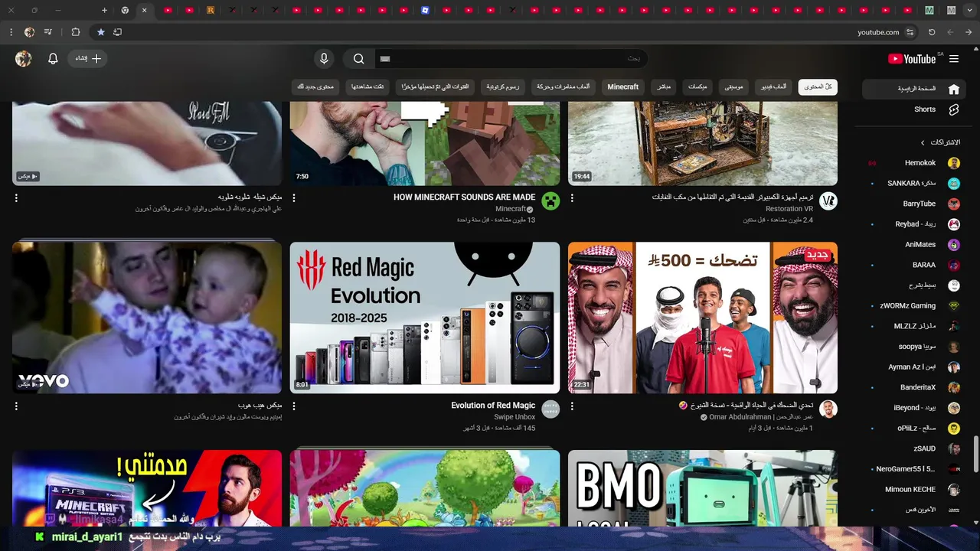Screen dimensions: 980x551
Task: Select the ميكسات filter chip
Action: [697, 86]
